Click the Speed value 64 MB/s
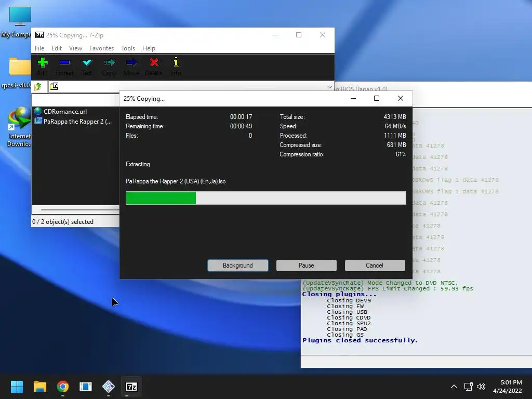The width and height of the screenshot is (532, 399). click(395, 126)
